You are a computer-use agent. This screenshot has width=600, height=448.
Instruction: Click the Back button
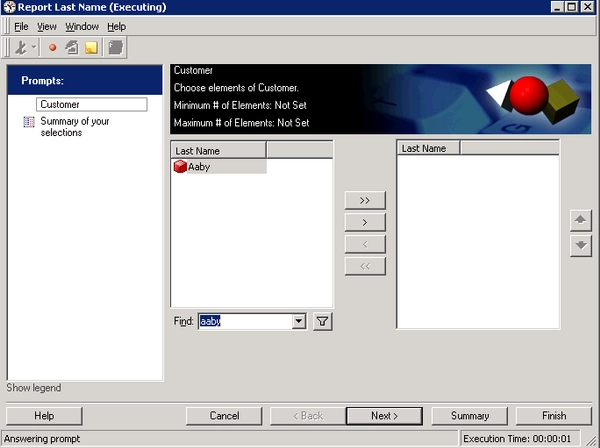tap(308, 416)
